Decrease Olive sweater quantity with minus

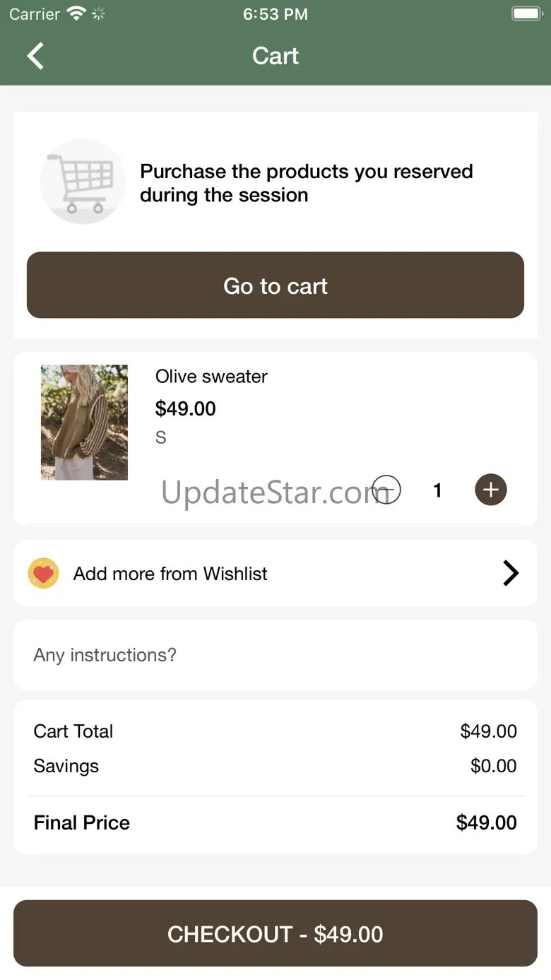[x=386, y=490]
